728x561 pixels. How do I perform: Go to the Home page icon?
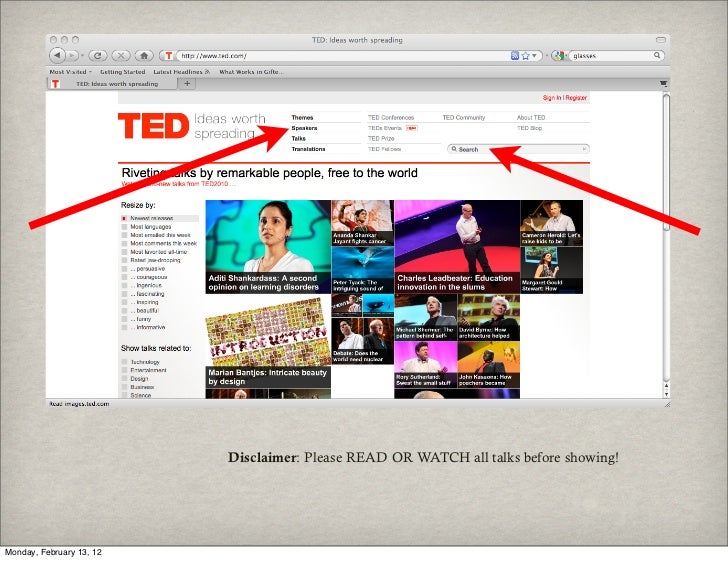tap(144, 56)
